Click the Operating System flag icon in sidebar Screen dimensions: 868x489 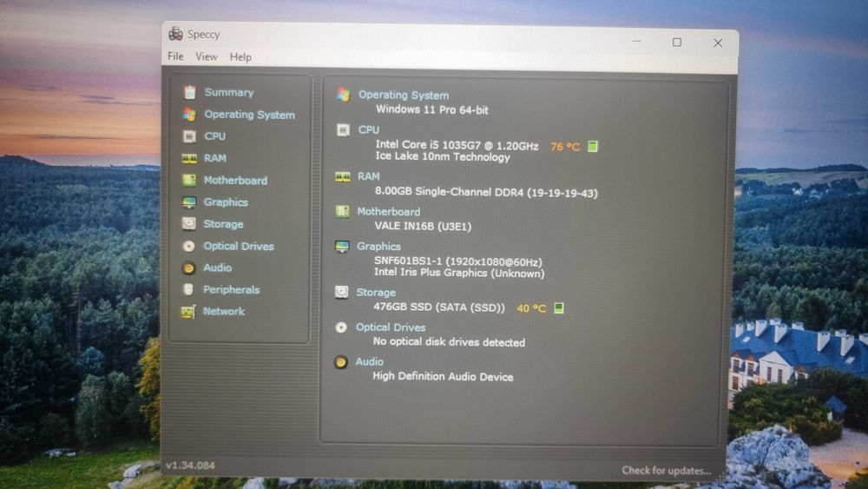[x=189, y=114]
